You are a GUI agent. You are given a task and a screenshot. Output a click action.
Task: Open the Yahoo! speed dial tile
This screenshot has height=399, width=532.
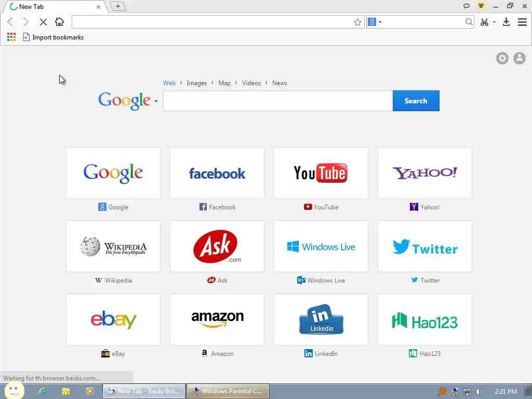425,173
